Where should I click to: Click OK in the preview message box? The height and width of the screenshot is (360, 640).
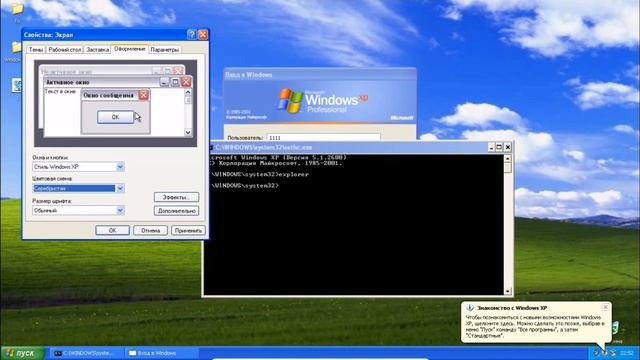[116, 117]
